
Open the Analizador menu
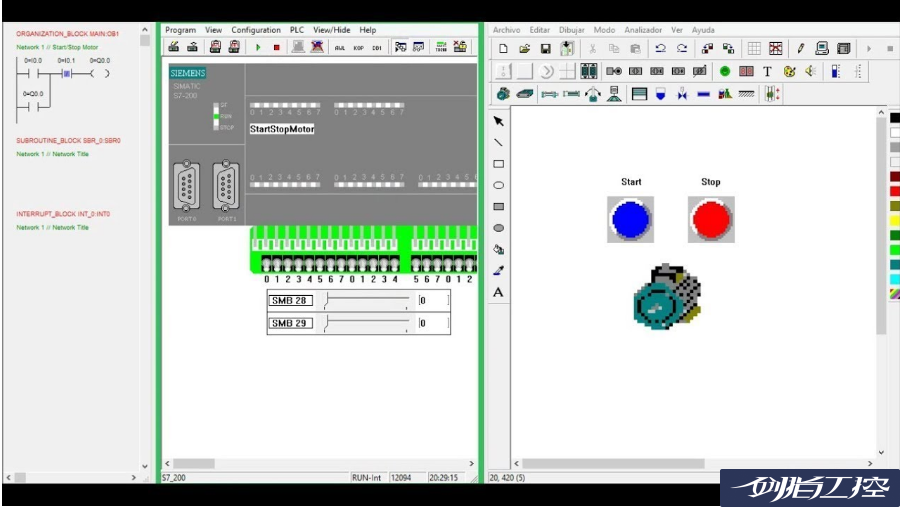pyautogui.click(x=642, y=30)
